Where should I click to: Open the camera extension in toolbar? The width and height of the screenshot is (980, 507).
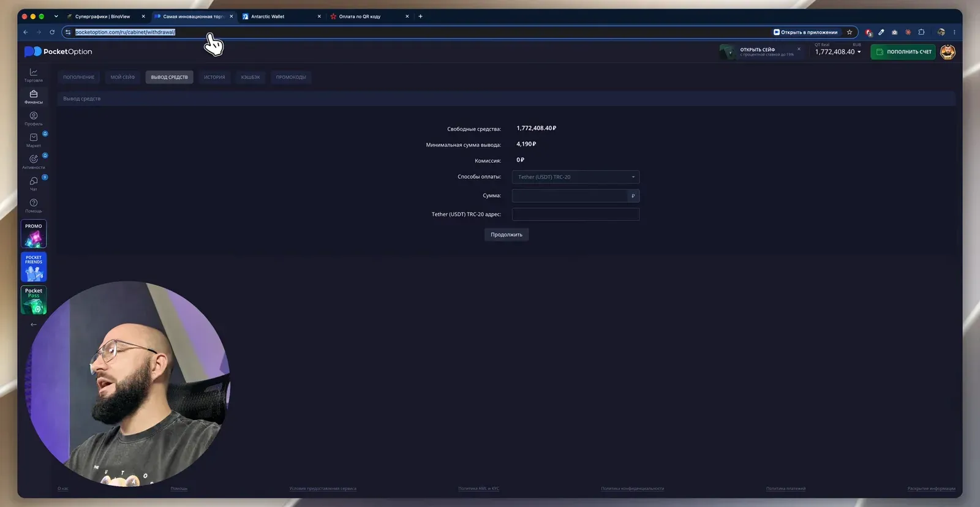(x=895, y=32)
